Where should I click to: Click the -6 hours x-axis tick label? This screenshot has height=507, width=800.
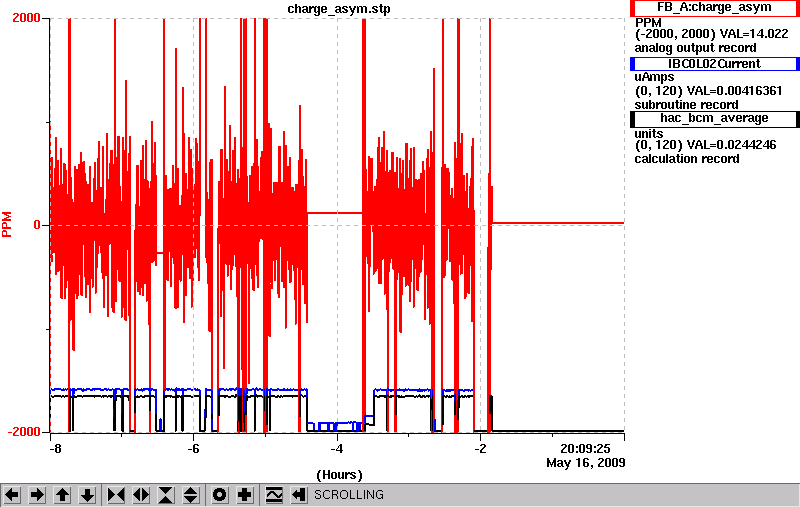pos(193,449)
